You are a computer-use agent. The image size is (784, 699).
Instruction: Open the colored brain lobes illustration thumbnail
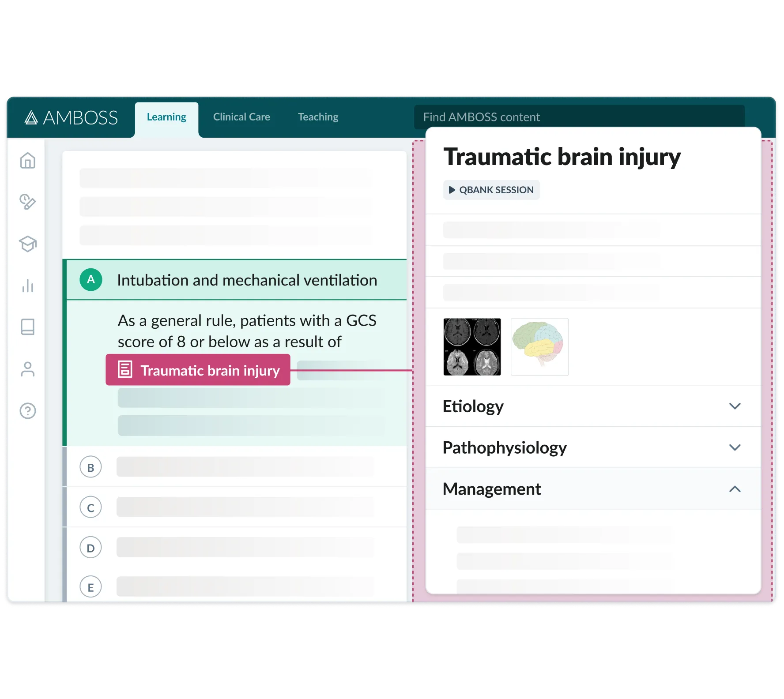(x=539, y=347)
